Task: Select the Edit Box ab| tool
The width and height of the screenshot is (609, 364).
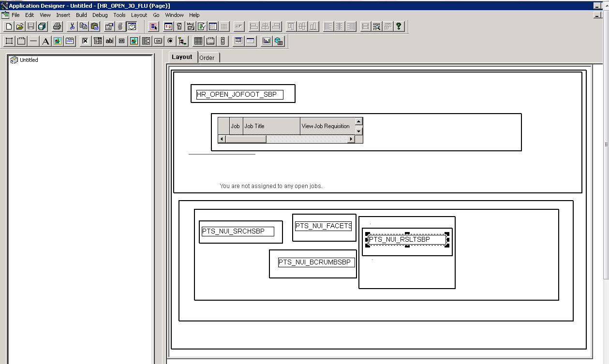Action: coord(109,41)
